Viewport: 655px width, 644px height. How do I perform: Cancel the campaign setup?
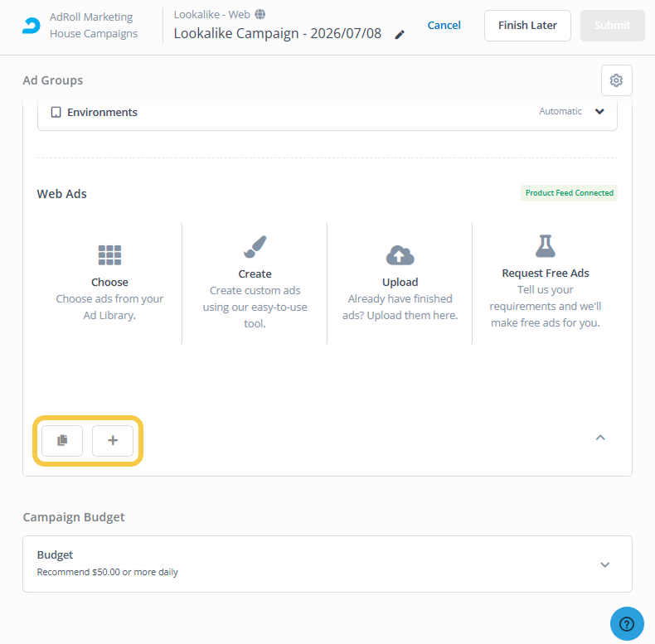click(x=444, y=26)
